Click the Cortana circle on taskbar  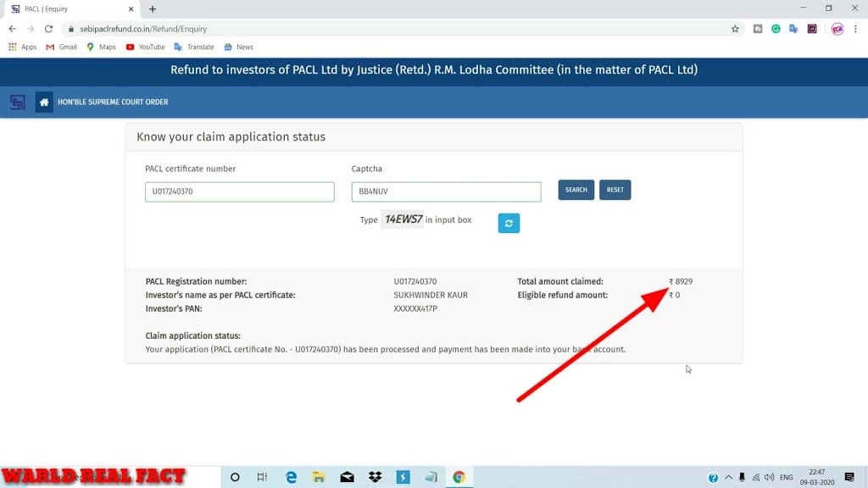pyautogui.click(x=235, y=477)
